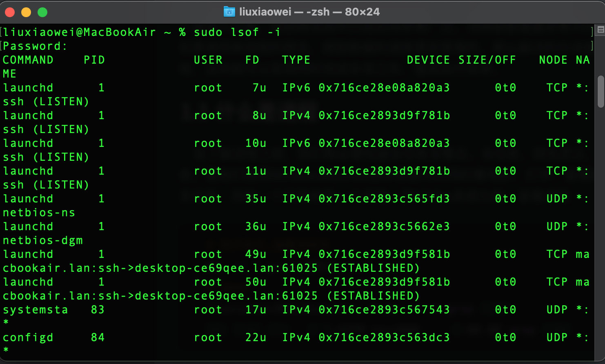Image resolution: width=605 pixels, height=364 pixels.
Task: Click the COMMAND column header
Action: 28,60
